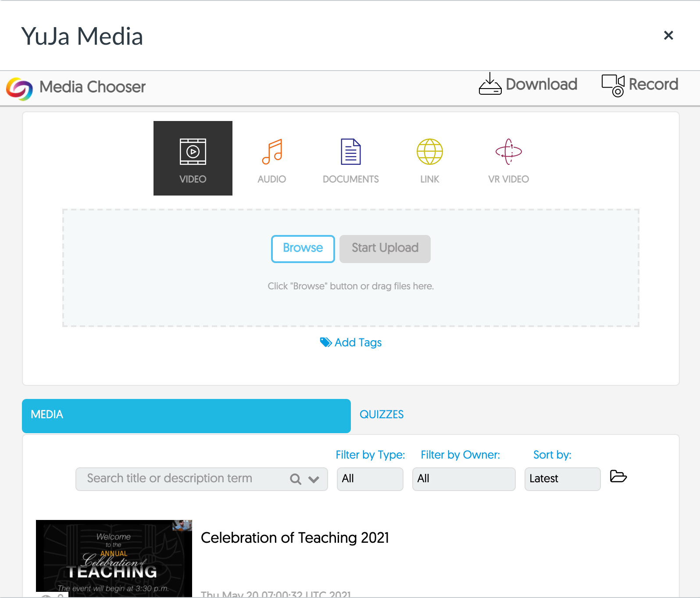Click the Browse button
Viewport: 700px width, 598px height.
[x=303, y=249]
